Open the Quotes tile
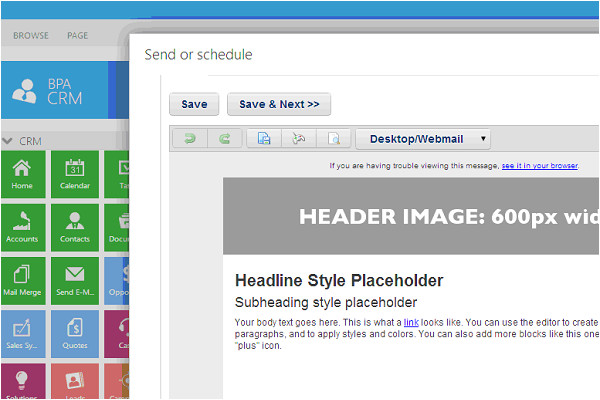This screenshot has width=600, height=400. click(75, 334)
